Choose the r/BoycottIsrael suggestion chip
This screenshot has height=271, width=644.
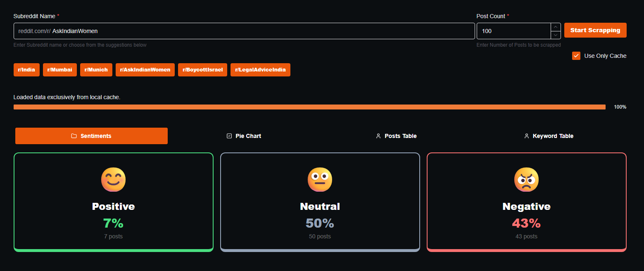coord(202,70)
